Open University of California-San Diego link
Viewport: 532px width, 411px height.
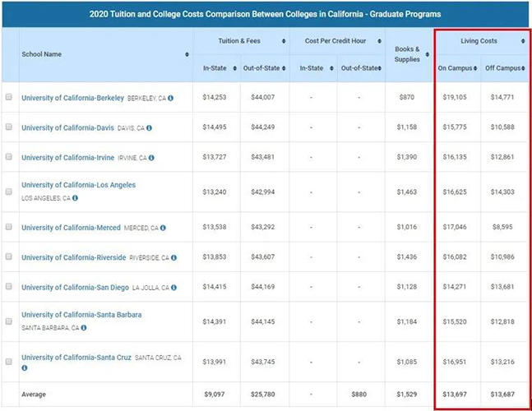pyautogui.click(x=75, y=287)
